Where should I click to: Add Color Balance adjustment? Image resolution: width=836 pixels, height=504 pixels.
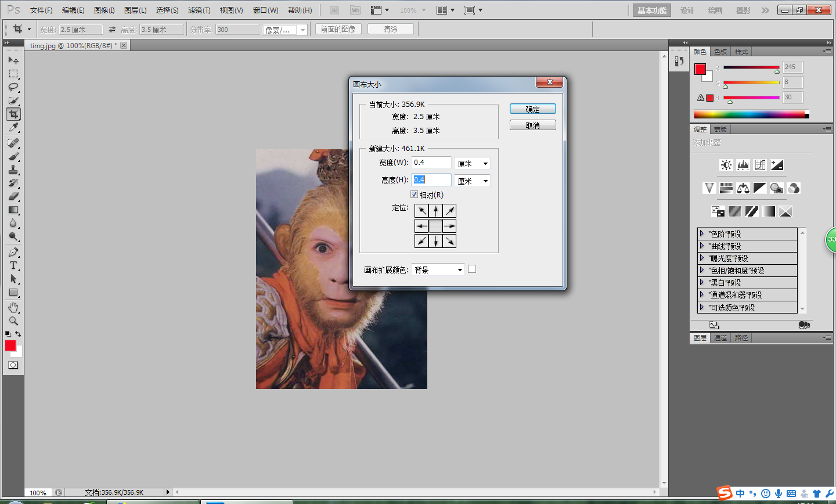tap(743, 188)
